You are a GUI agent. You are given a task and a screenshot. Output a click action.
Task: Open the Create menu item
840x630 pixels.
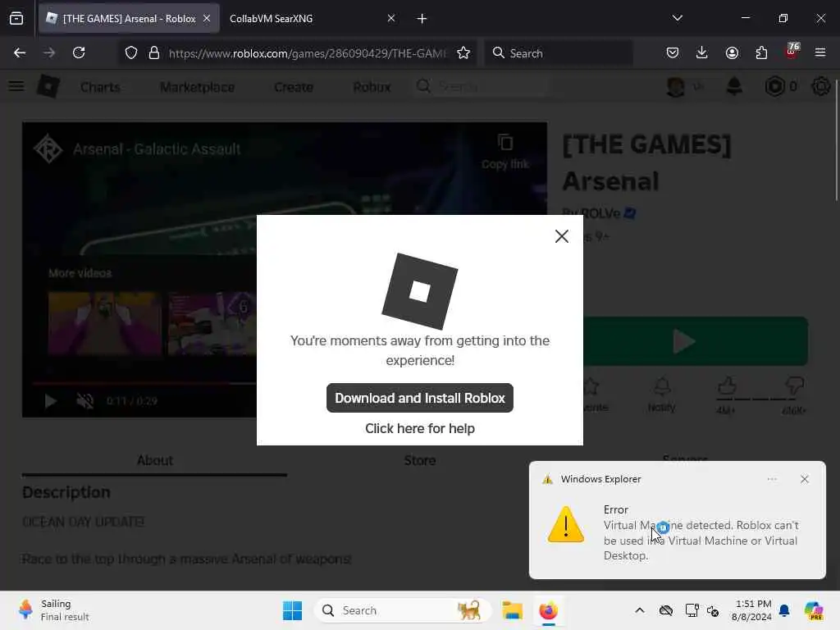(x=294, y=87)
